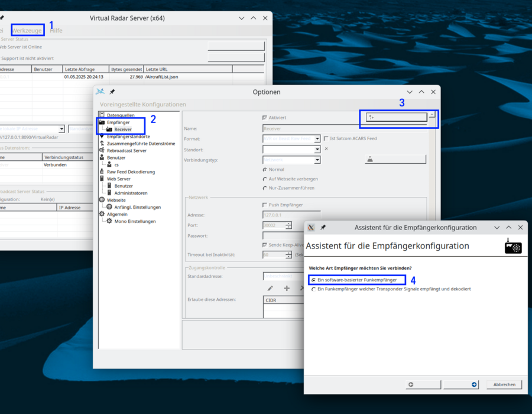Click the Receiver radio icon in tree
The image size is (532, 414).
(x=109, y=130)
